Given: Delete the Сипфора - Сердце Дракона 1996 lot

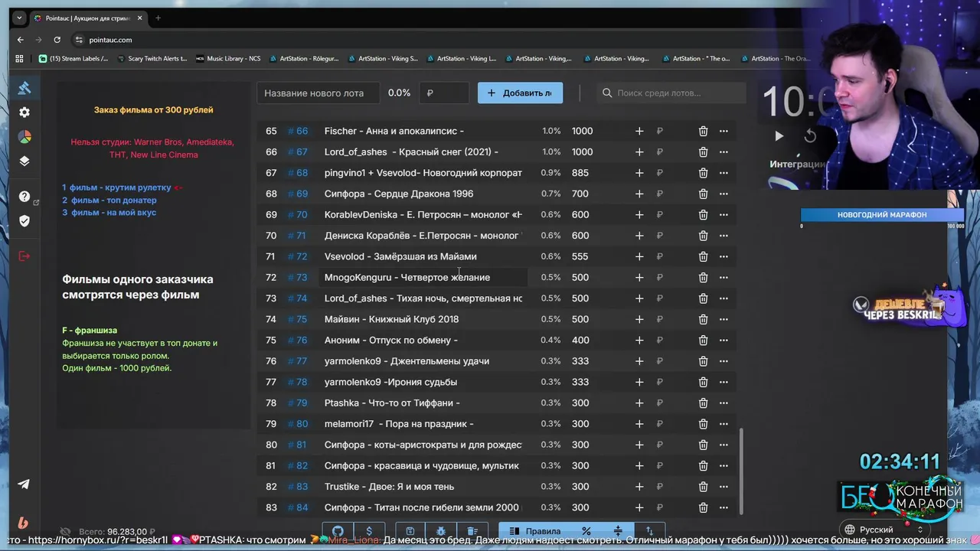Looking at the screenshot, I should (x=703, y=194).
